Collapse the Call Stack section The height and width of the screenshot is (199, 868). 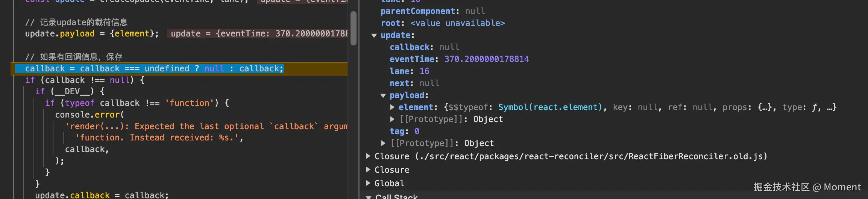(369, 196)
